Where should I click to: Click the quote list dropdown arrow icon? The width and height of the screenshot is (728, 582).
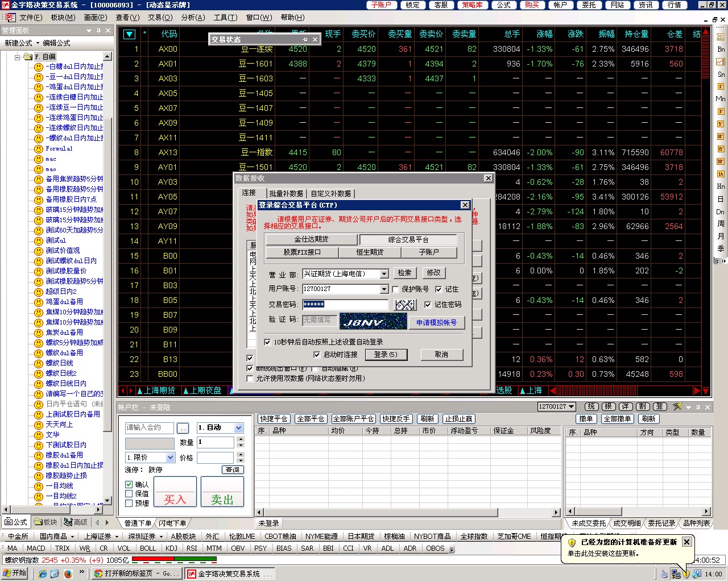click(x=129, y=34)
